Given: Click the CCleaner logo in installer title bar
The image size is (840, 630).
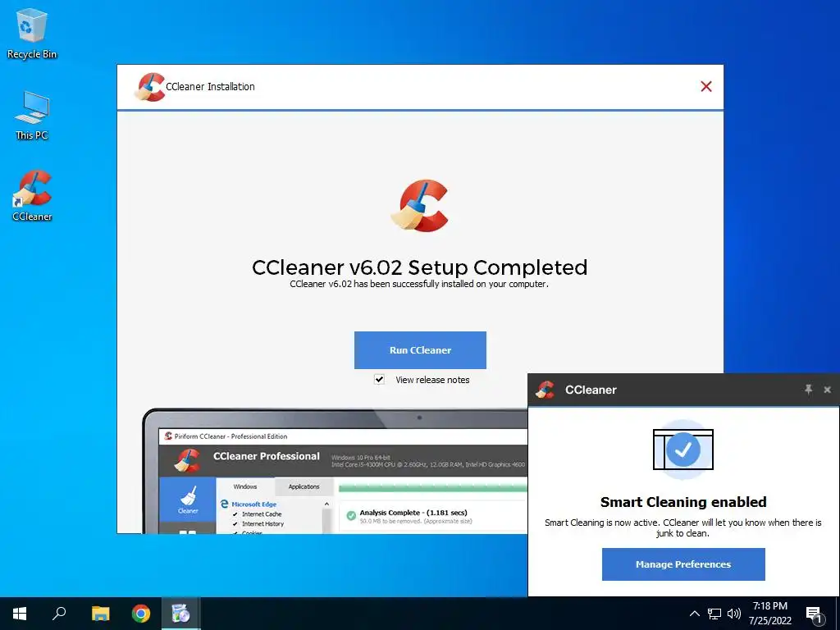Looking at the screenshot, I should pos(149,87).
